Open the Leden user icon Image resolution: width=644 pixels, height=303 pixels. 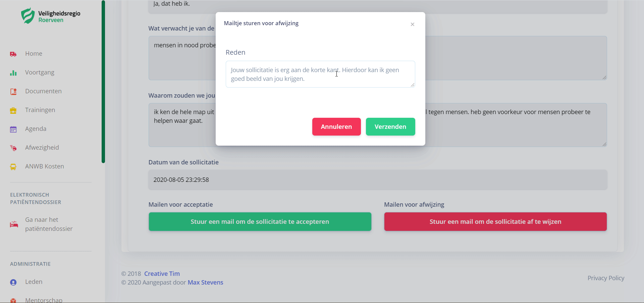pyautogui.click(x=13, y=282)
